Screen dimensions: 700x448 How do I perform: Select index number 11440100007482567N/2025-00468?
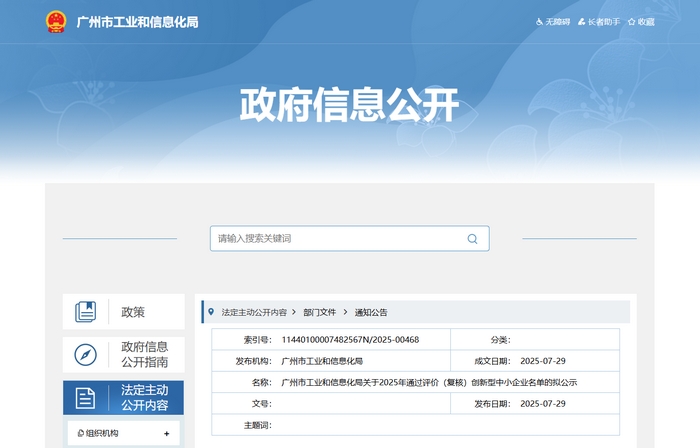pos(350,340)
